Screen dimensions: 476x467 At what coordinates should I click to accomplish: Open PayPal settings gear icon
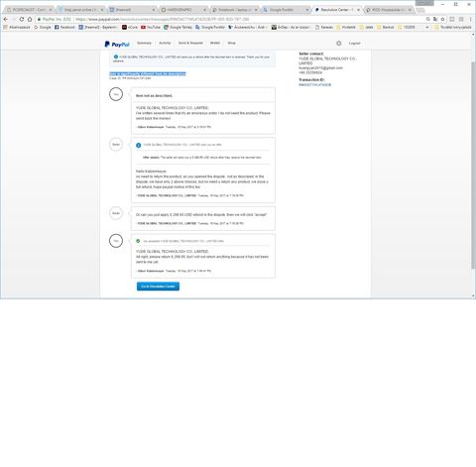339,44
